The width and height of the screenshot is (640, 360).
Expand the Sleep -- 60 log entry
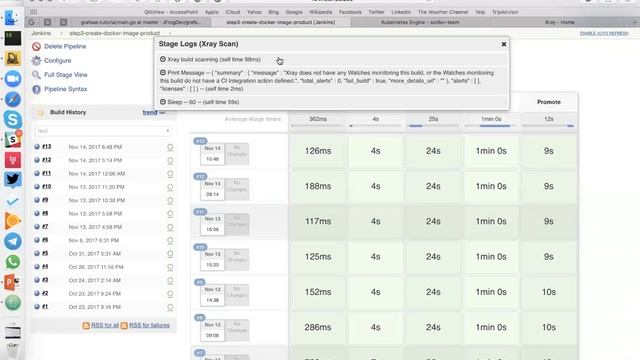point(163,102)
